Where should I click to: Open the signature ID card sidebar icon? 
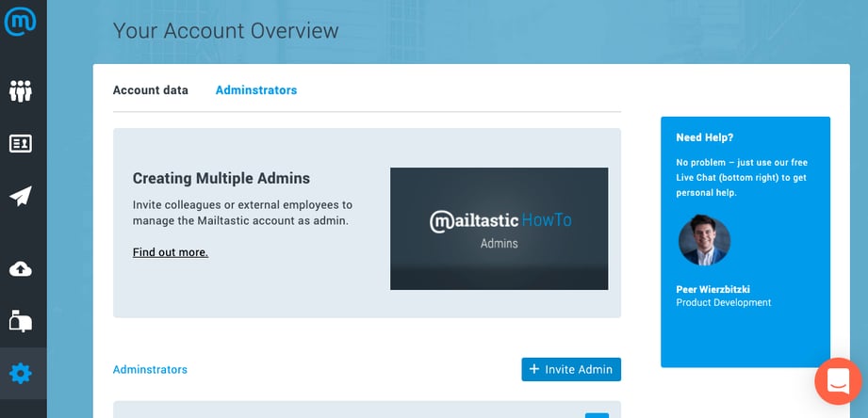[x=20, y=143]
